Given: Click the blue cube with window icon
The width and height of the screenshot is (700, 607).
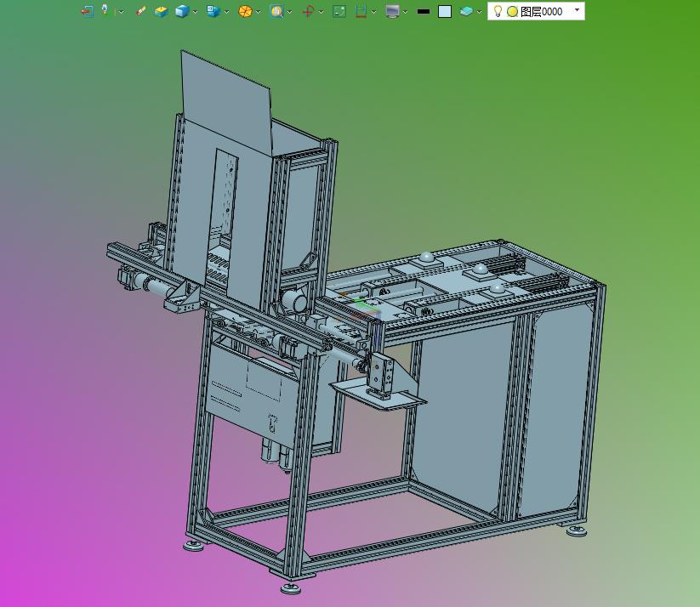Looking at the screenshot, I should click(213, 11).
